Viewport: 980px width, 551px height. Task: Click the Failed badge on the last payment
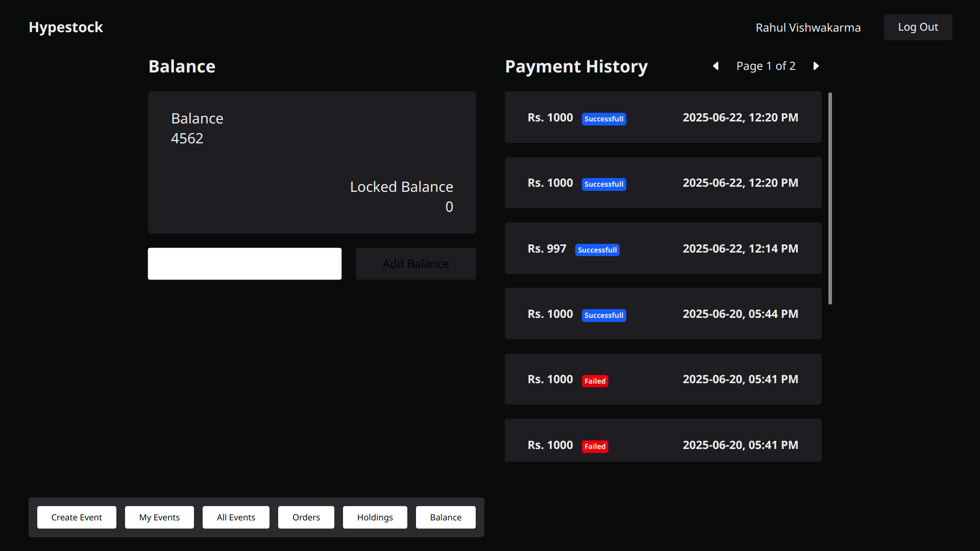coord(595,446)
